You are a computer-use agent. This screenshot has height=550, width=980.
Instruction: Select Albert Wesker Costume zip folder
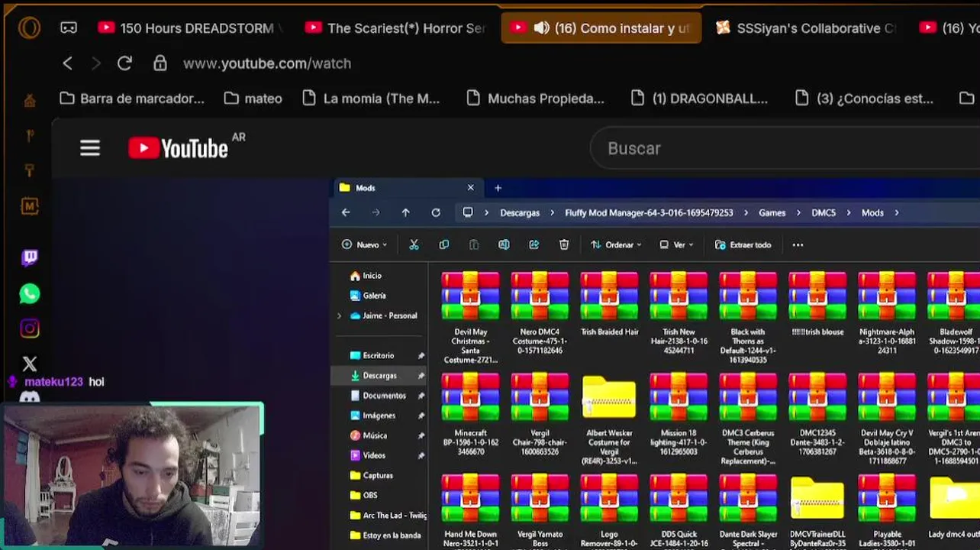click(x=609, y=419)
